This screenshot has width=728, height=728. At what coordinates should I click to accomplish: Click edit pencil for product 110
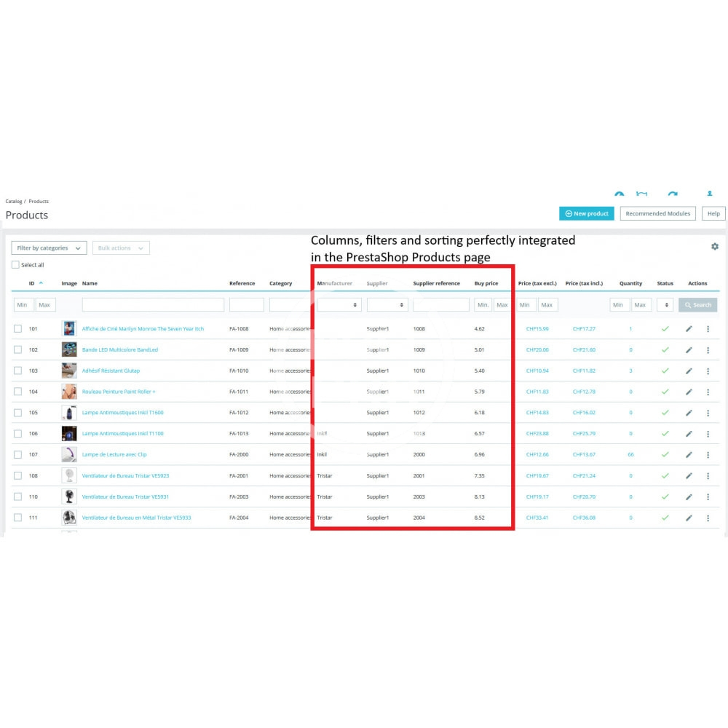689,497
